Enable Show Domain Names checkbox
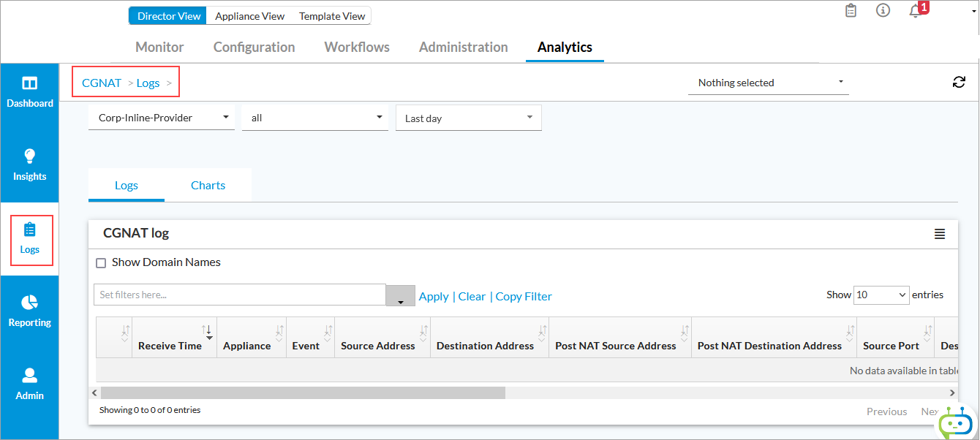The image size is (980, 440). pos(102,263)
